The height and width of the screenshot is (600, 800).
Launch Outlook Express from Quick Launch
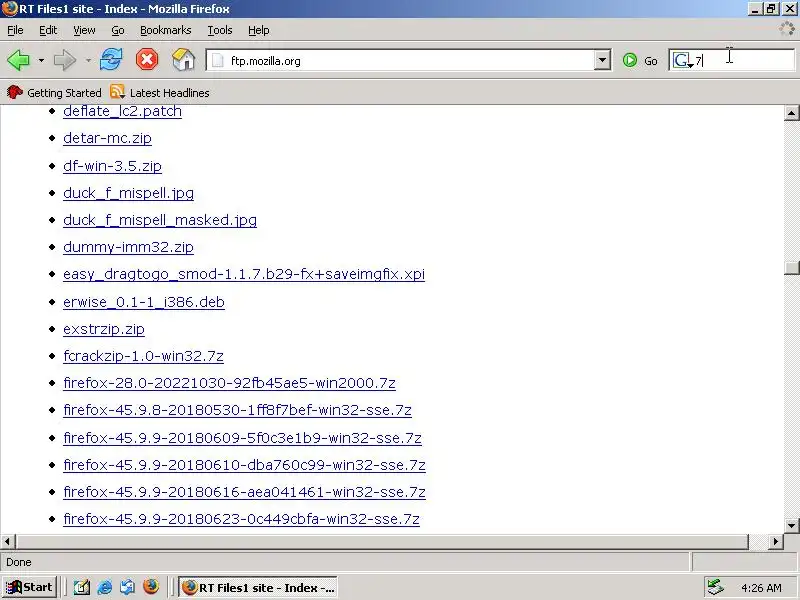tap(128, 587)
